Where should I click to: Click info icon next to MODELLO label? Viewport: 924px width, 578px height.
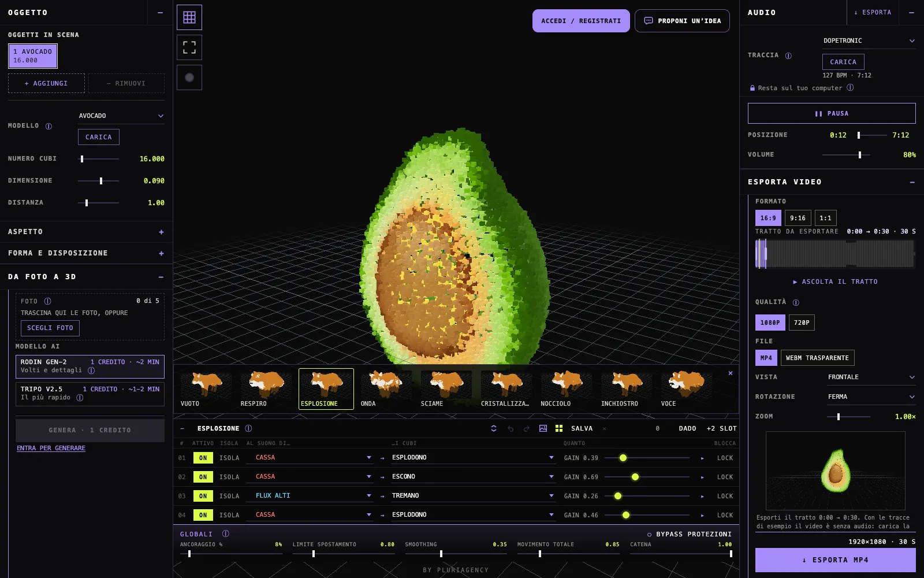tap(49, 126)
